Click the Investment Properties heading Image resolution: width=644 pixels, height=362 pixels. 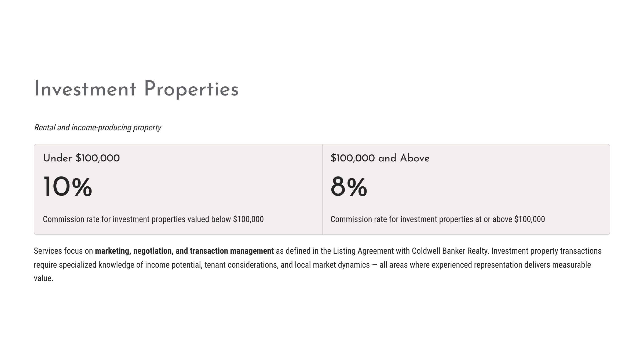click(136, 89)
